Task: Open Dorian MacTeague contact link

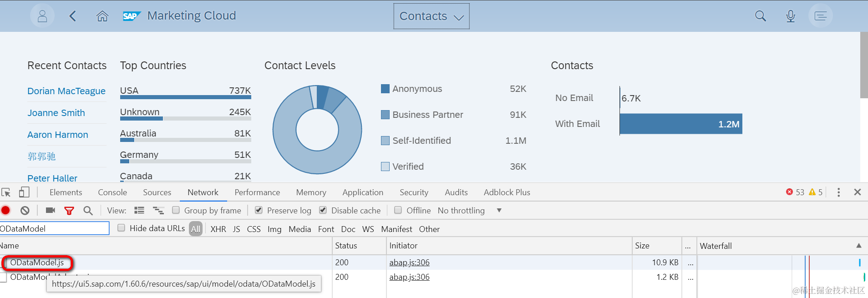Action: pos(66,91)
